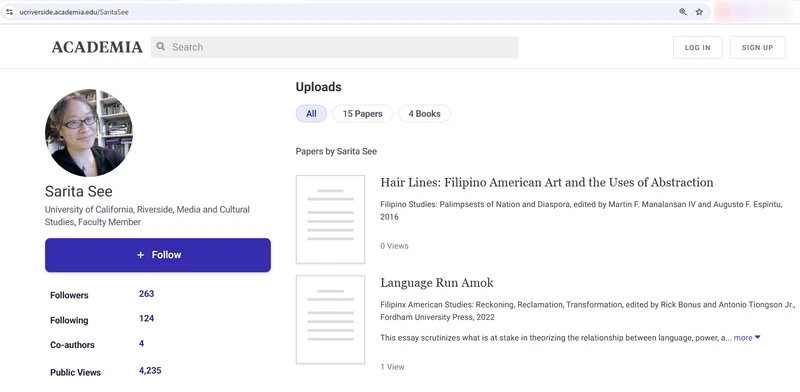This screenshot has width=800, height=392.
Task: Click the Filipinx American Studies publication text
Action: coord(588,311)
